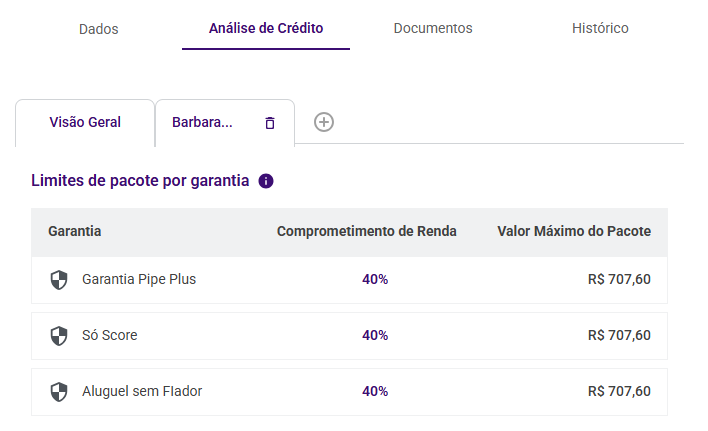Screen dimensions: 708x431
Task: Switch to the Documentos tab
Action: click(x=433, y=28)
